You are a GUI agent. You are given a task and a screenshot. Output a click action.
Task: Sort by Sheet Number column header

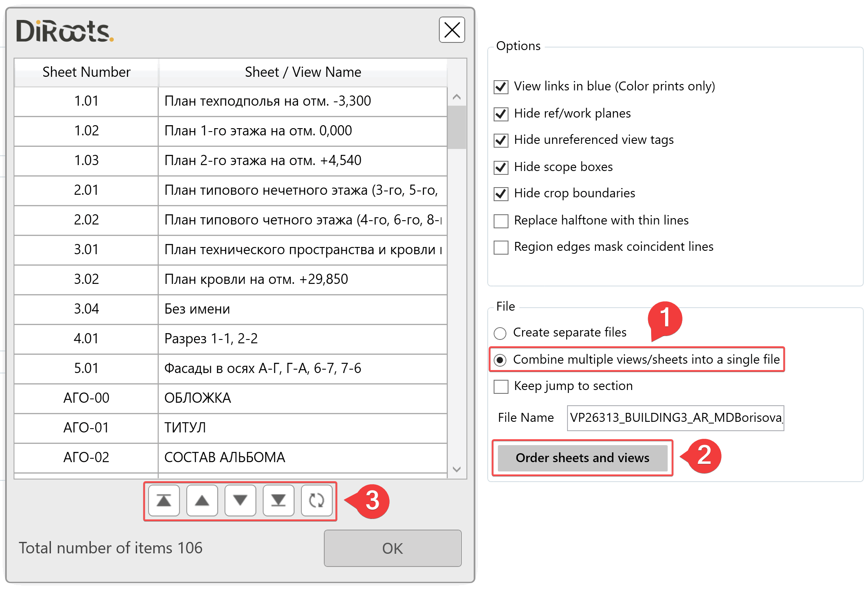click(87, 72)
